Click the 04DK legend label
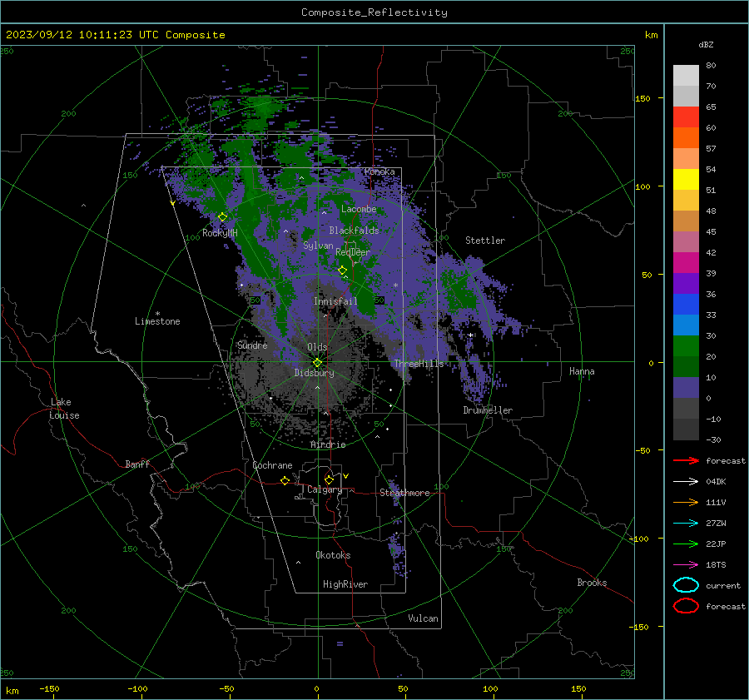 [x=716, y=482]
